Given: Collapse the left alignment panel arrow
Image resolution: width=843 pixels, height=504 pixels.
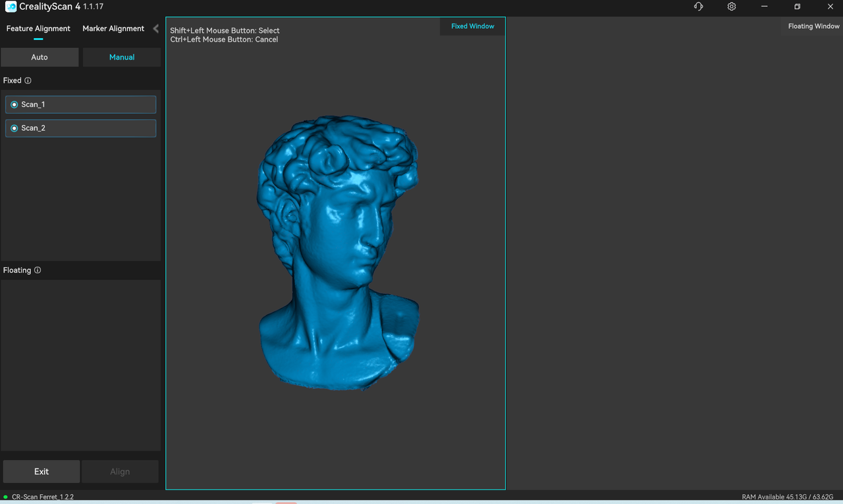Looking at the screenshot, I should click(155, 29).
